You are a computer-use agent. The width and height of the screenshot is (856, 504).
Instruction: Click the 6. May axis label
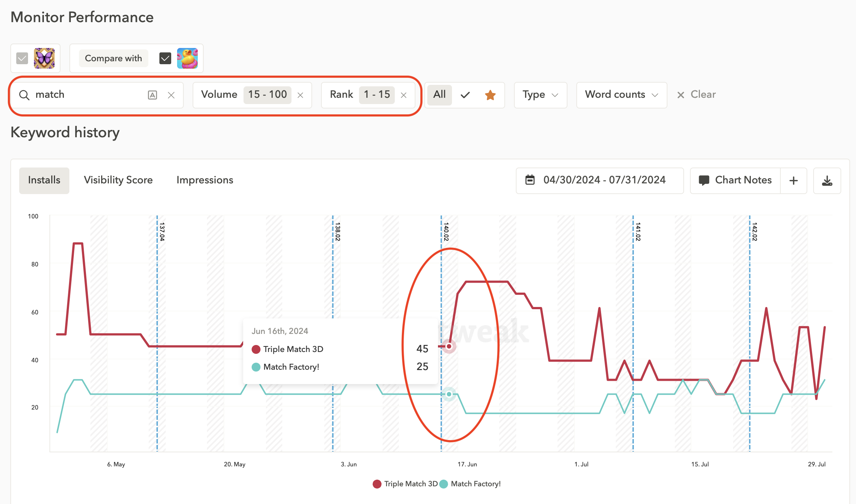tap(116, 465)
